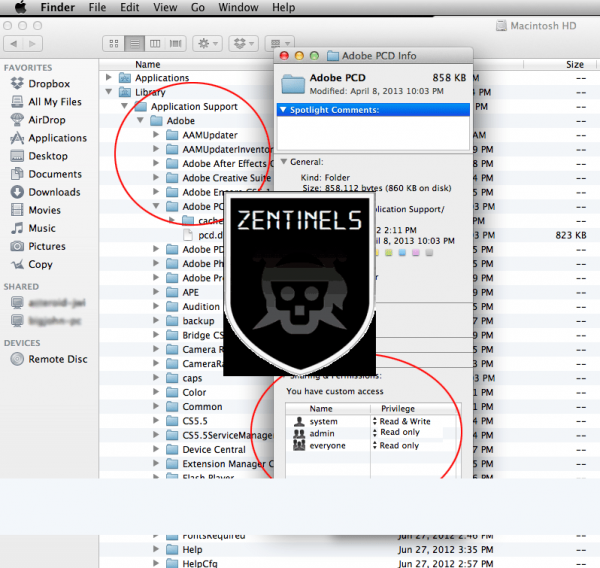Click the Apple logo in menu bar

19,8
